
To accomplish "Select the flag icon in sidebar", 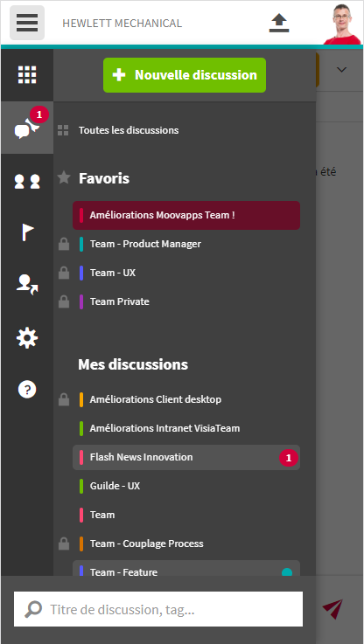I will 27,233.
